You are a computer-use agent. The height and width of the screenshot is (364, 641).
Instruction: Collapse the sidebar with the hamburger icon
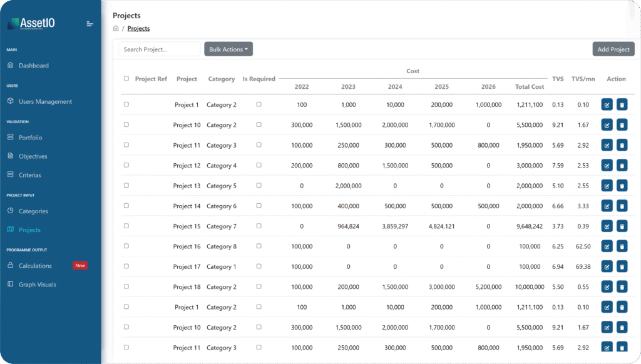89,24
